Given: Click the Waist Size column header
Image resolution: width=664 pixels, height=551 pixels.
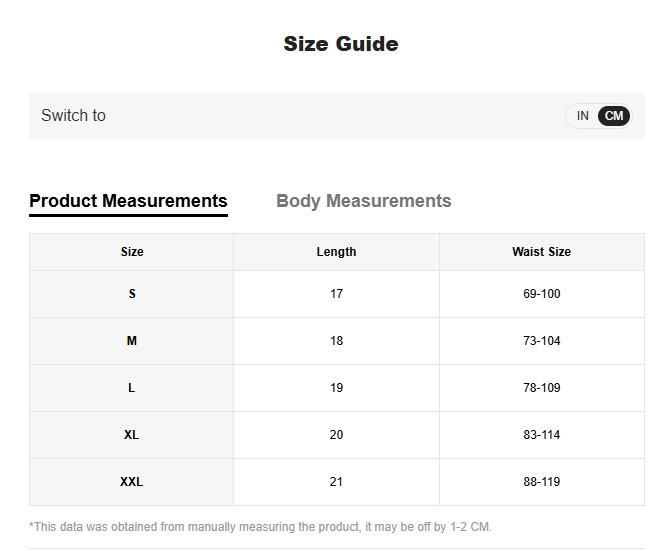Looking at the screenshot, I should [541, 252].
